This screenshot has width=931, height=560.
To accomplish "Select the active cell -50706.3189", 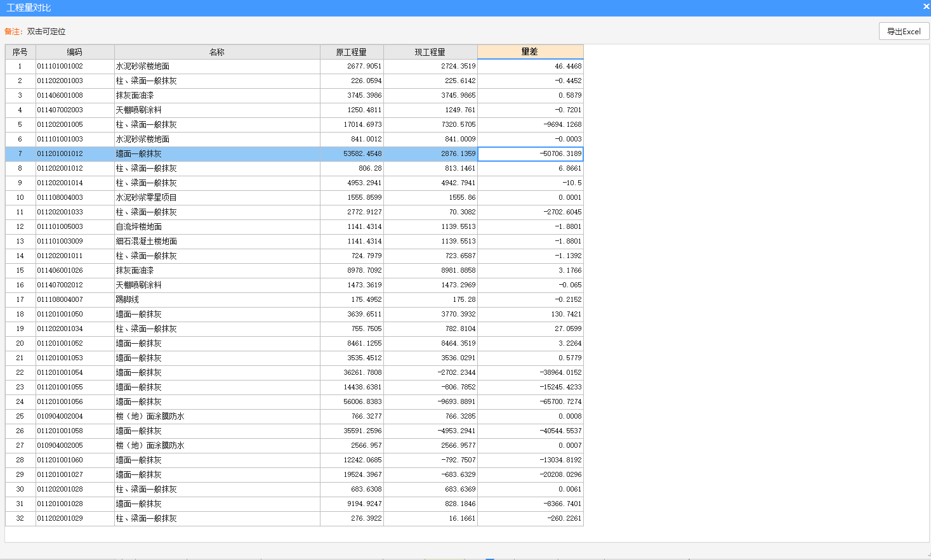I will 531,153.
